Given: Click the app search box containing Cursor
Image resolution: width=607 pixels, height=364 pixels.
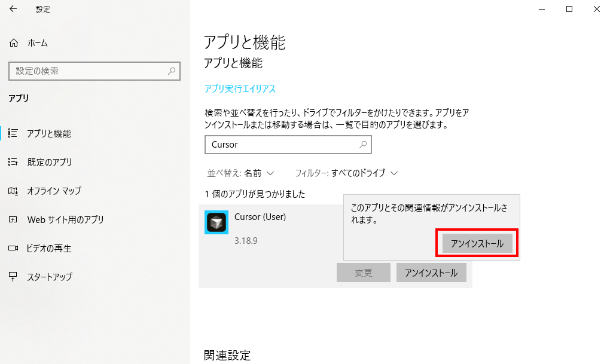Looking at the screenshot, I should (288, 145).
